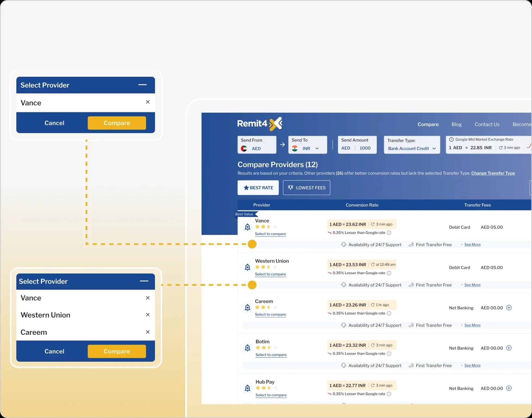
Task: Click refresh icon in Google exchange rate box
Action: point(500,147)
